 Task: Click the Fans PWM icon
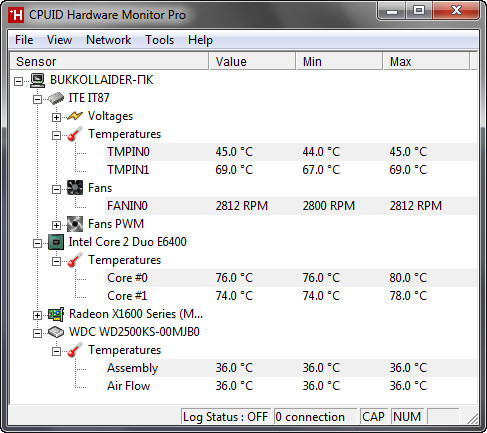click(75, 224)
